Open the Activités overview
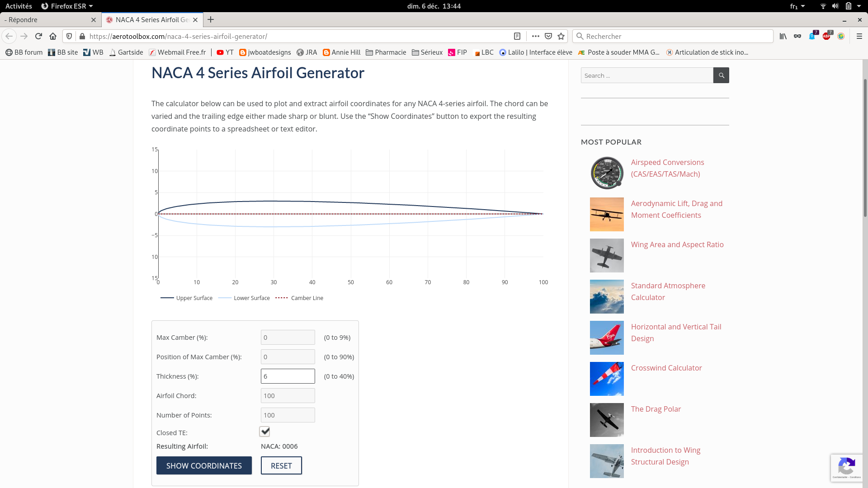The height and width of the screenshot is (488, 868). 19,6
